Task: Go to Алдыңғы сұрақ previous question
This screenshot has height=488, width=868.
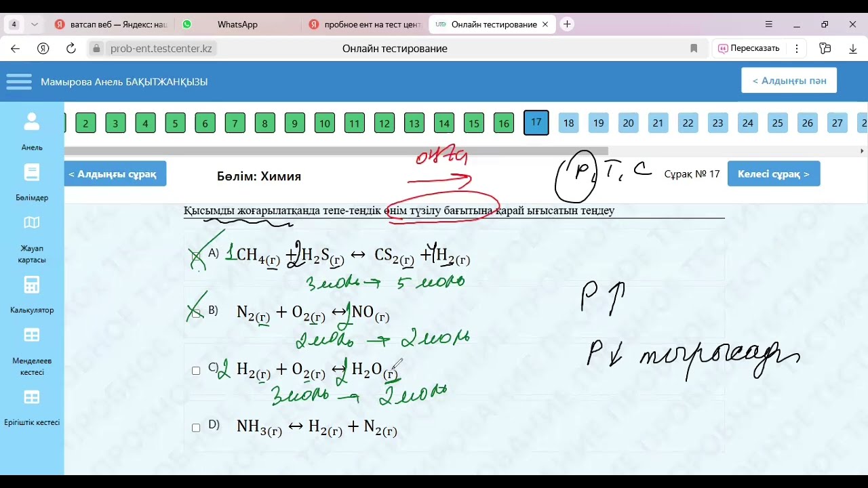Action: [x=115, y=174]
